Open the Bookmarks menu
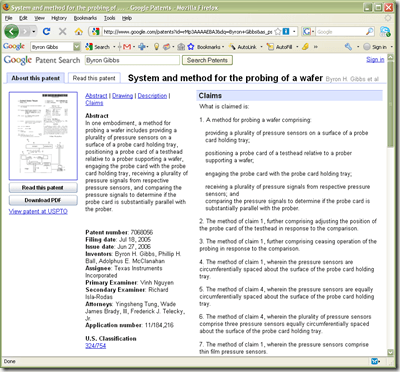 [85, 18]
